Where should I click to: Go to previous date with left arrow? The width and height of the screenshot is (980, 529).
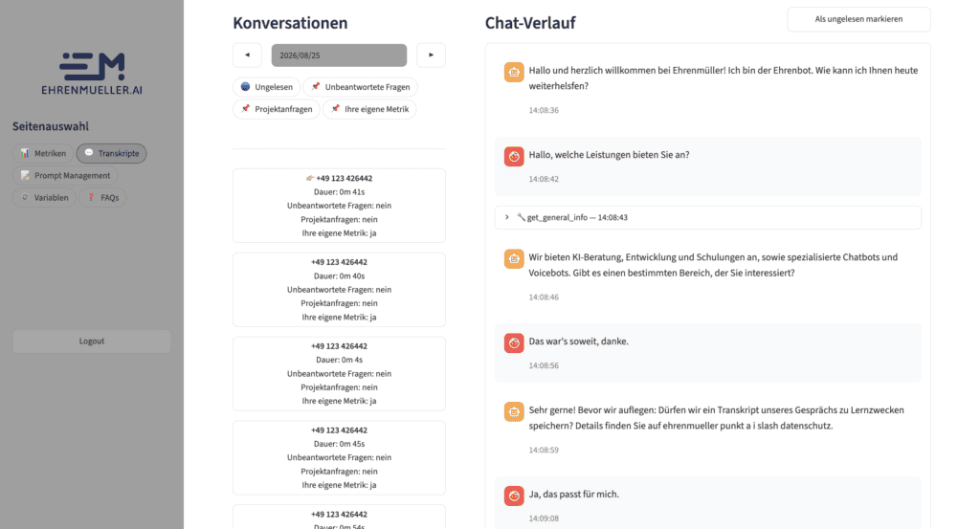point(248,55)
